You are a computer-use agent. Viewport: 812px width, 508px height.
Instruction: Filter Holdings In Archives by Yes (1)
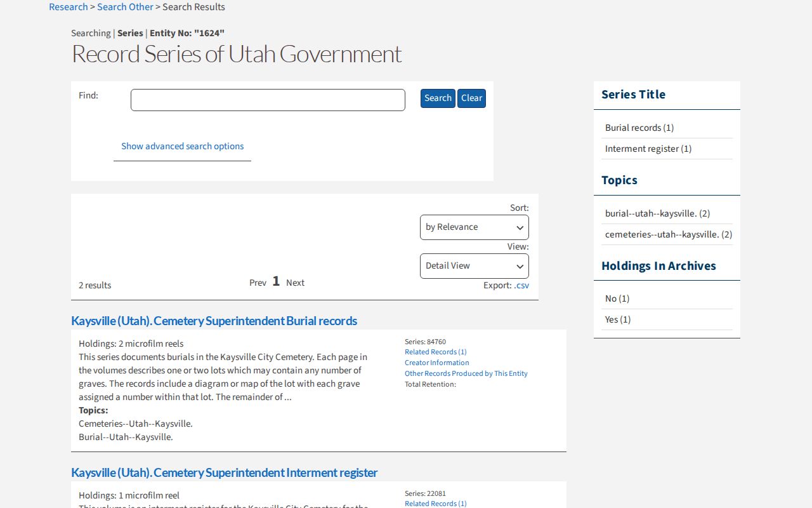click(618, 319)
